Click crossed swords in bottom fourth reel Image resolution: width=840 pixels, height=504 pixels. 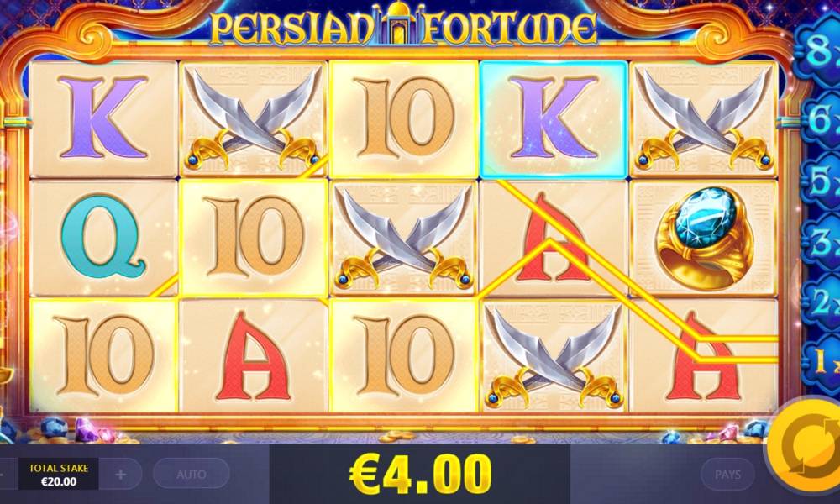[553, 355]
